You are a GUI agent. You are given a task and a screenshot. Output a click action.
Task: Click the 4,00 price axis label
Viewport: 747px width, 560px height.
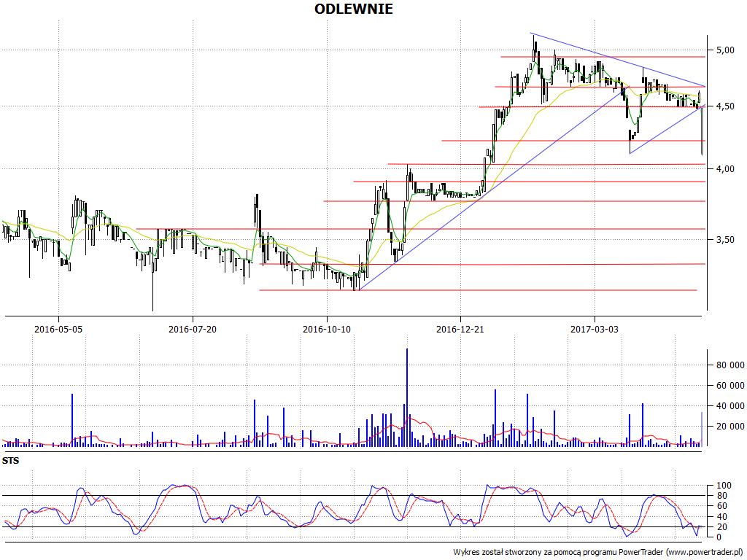(x=724, y=169)
